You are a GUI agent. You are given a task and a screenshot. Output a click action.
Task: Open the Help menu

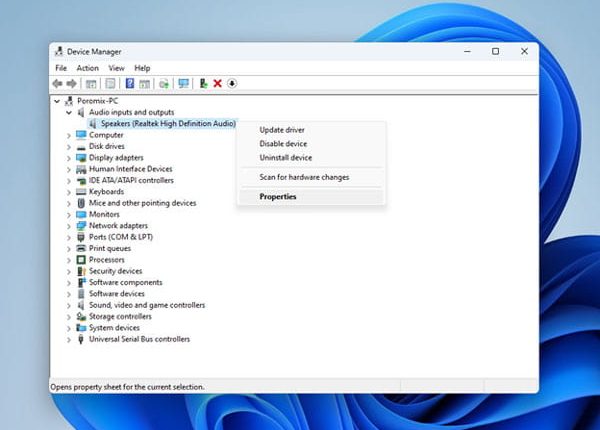coord(142,68)
